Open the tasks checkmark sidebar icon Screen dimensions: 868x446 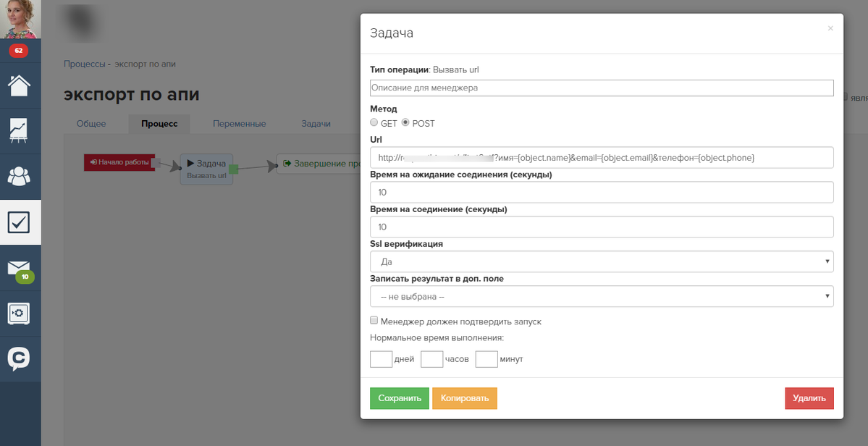pyautogui.click(x=20, y=222)
